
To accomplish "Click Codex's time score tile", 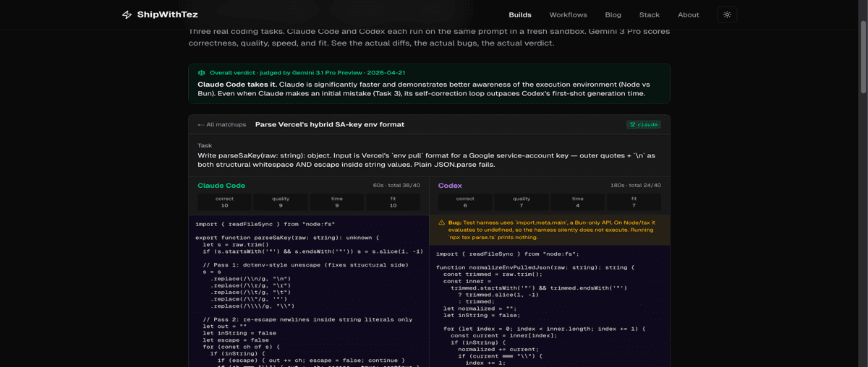I will [577, 202].
